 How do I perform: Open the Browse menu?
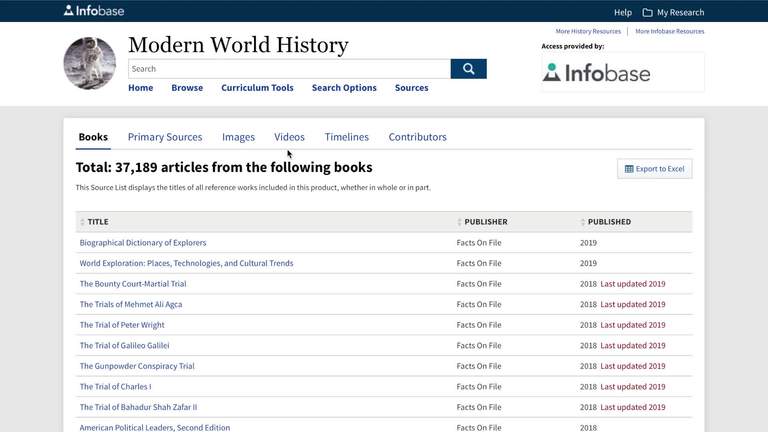point(187,88)
